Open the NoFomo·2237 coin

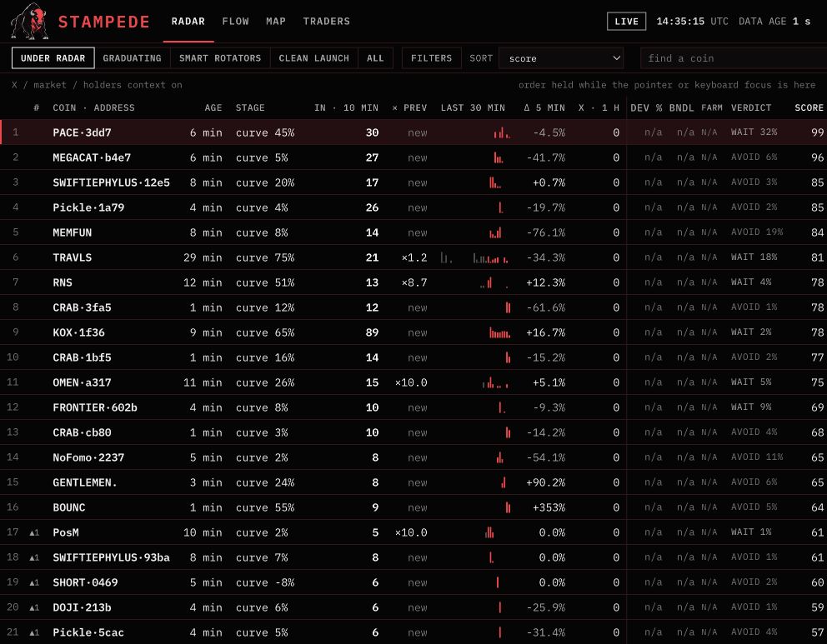point(88,457)
